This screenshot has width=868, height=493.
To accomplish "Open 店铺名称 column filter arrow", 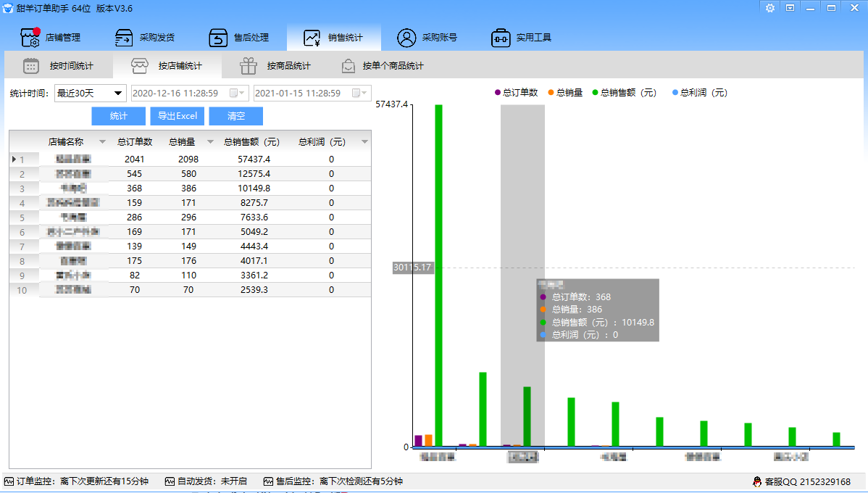I will (102, 142).
